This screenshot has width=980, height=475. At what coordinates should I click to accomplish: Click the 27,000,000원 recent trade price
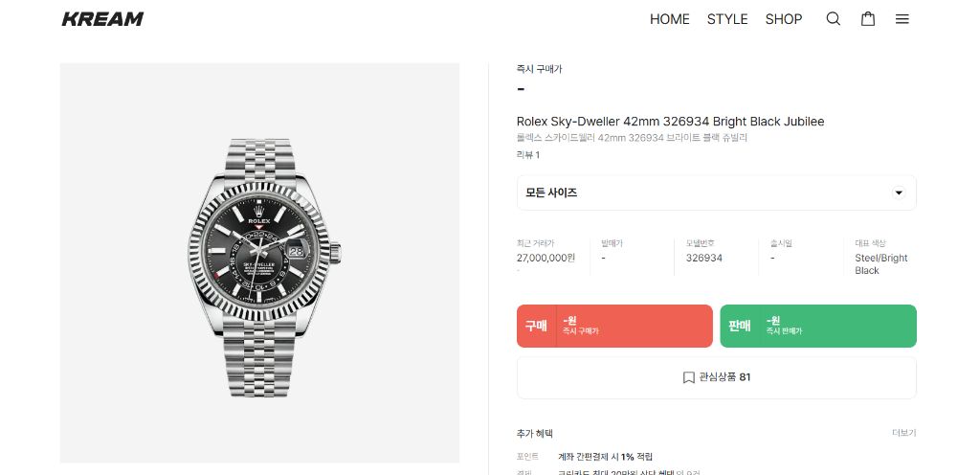pyautogui.click(x=546, y=258)
